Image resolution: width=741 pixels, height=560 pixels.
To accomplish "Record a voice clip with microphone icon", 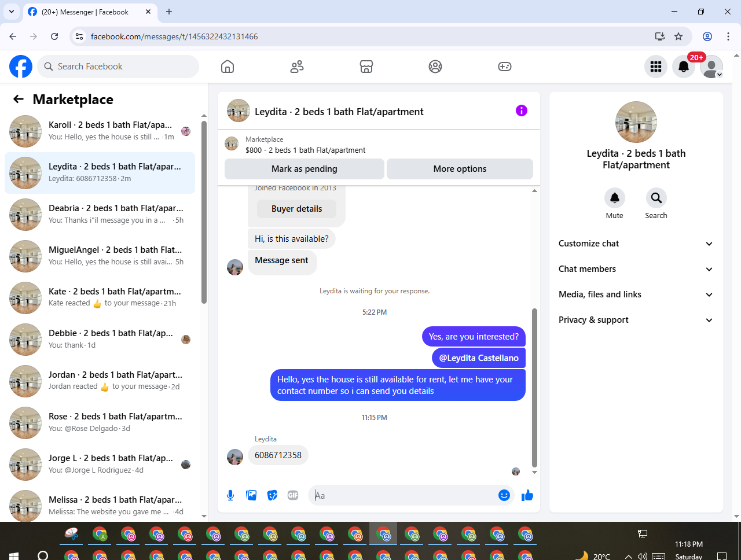I will pyautogui.click(x=230, y=495).
